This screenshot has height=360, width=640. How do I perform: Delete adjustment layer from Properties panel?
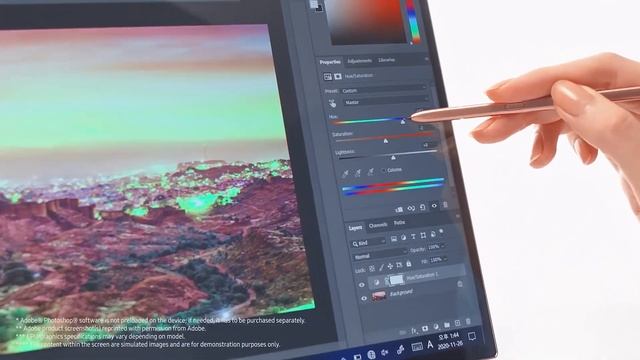[x=445, y=204]
